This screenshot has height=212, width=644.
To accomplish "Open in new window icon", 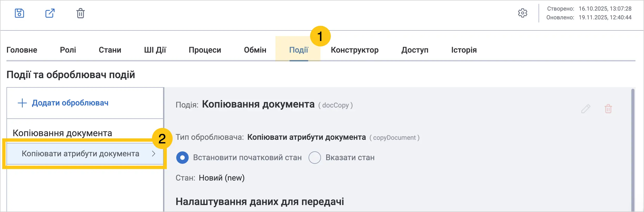I will point(50,13).
